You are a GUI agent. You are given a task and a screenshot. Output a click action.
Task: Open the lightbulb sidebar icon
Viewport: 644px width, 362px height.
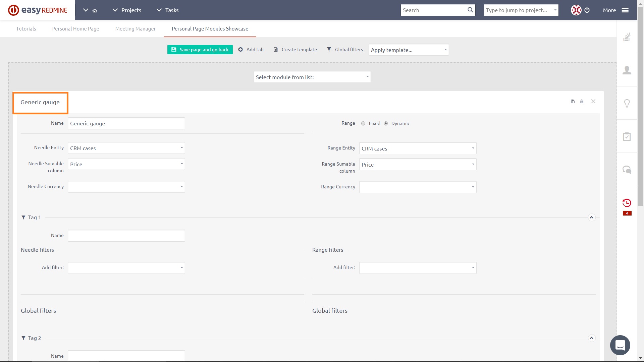point(627,103)
